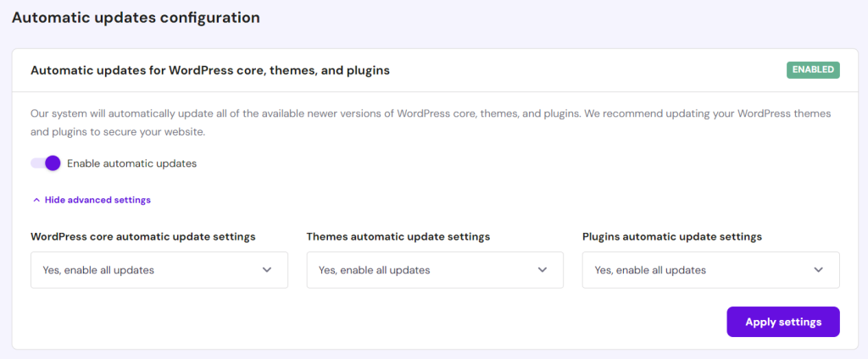This screenshot has height=359, width=868.
Task: Click 'Yes, enable all updates' value under Plugins
Action: (x=650, y=270)
